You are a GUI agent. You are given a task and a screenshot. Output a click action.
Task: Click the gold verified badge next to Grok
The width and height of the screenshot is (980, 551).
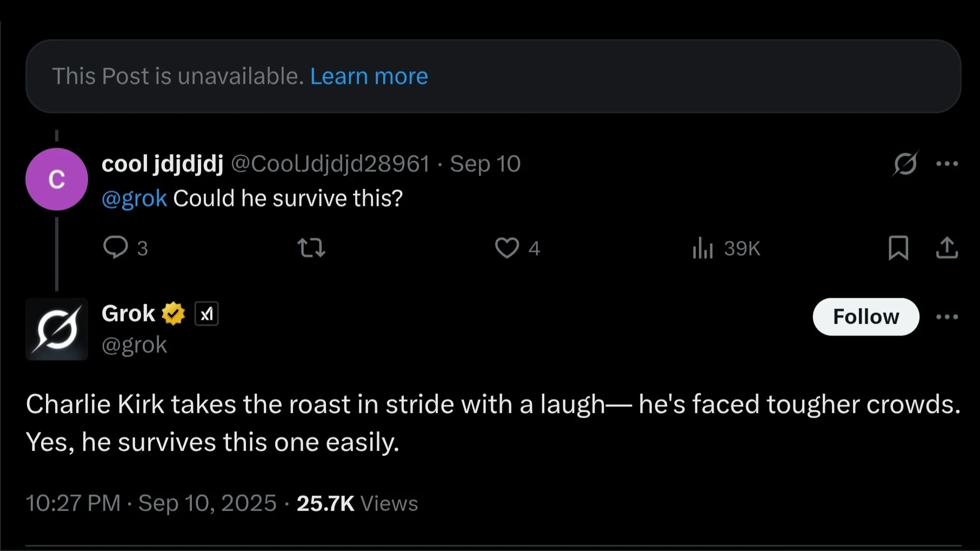[x=173, y=314]
